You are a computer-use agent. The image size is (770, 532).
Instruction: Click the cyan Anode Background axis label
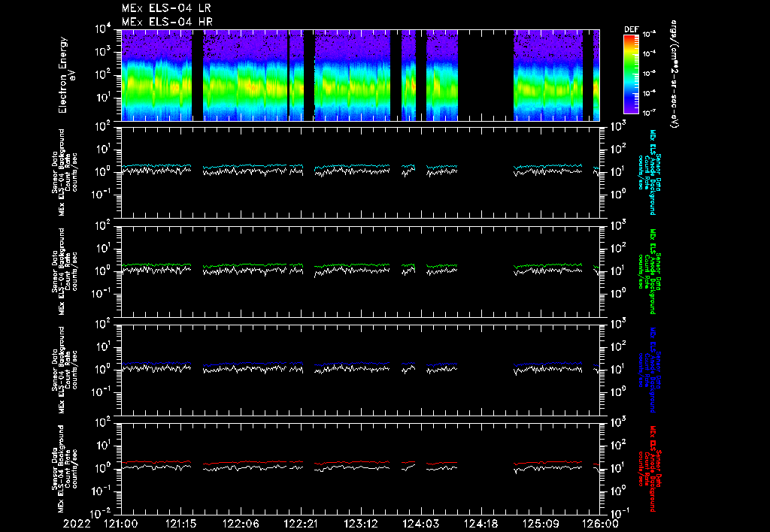(650, 172)
